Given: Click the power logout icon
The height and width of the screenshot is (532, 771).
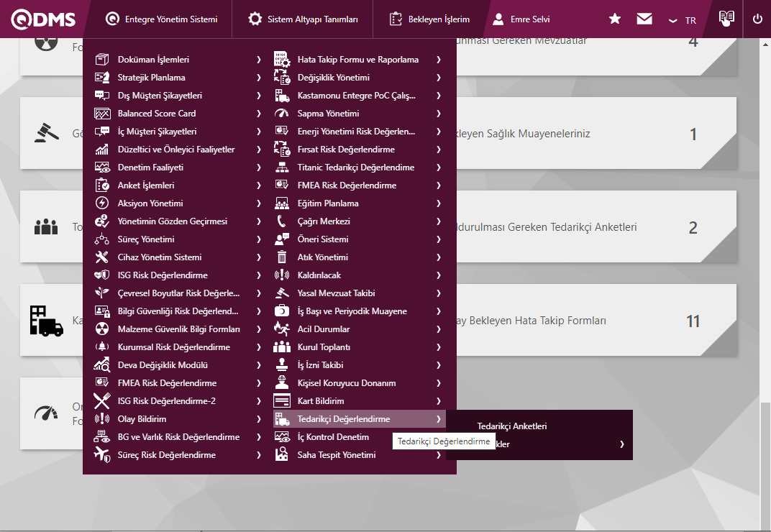Looking at the screenshot, I should coord(757,19).
